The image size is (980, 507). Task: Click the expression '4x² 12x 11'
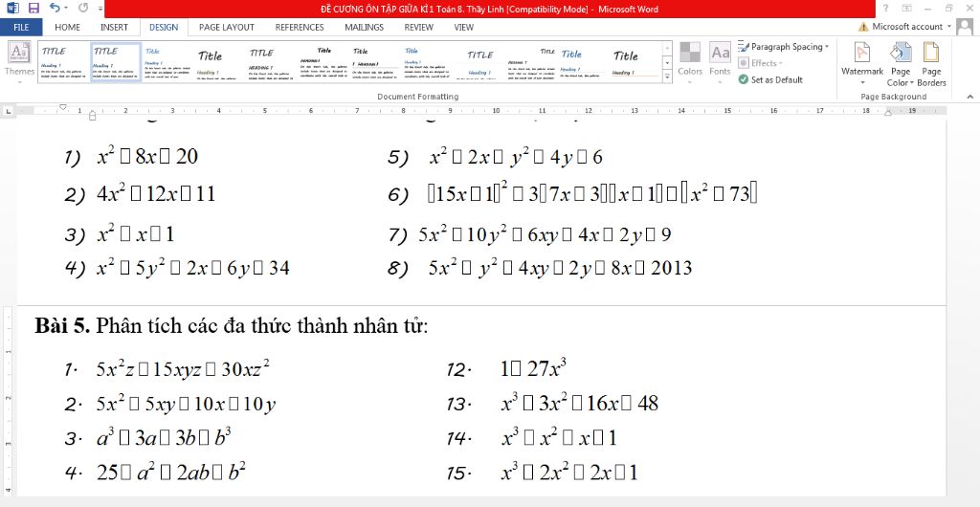coord(156,194)
